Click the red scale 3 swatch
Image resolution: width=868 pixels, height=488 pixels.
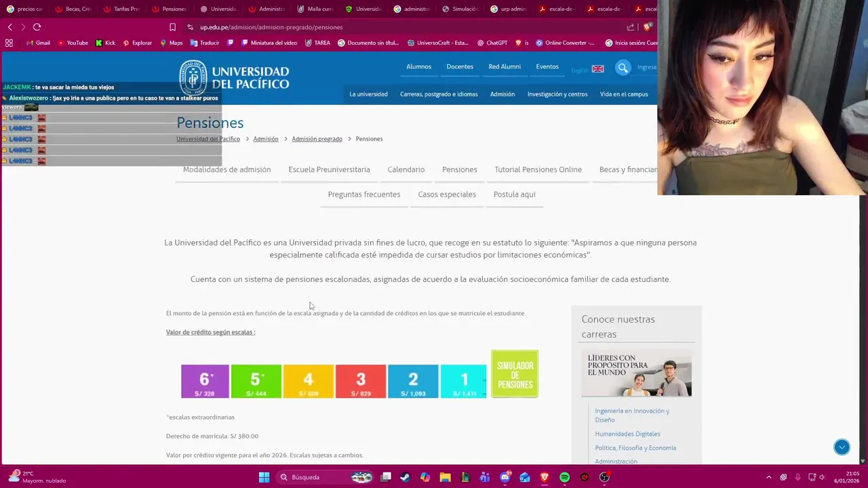pyautogui.click(x=361, y=381)
